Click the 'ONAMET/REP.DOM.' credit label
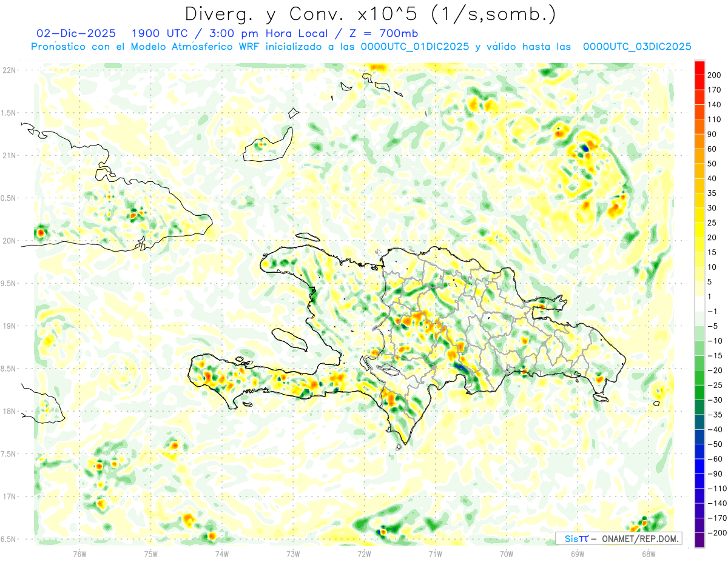This screenshot has height=562, width=728. click(x=640, y=538)
